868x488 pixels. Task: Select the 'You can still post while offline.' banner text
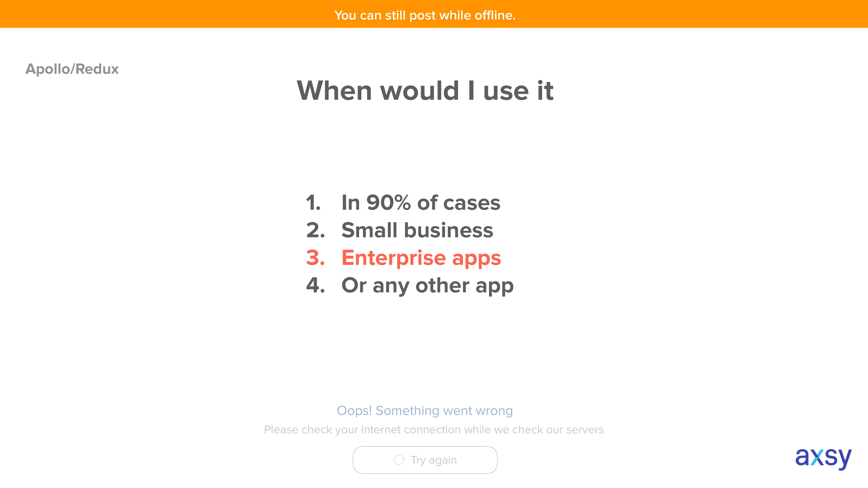(x=425, y=15)
